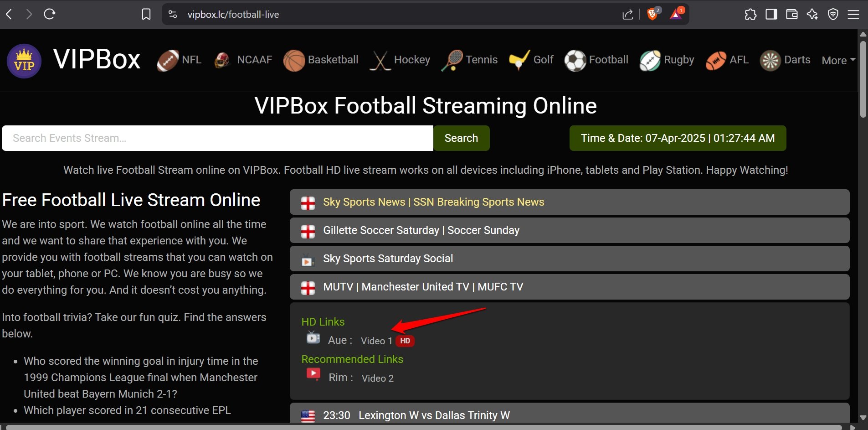The image size is (868, 430).
Task: Open the Brave VPN shield icon
Action: (x=833, y=15)
